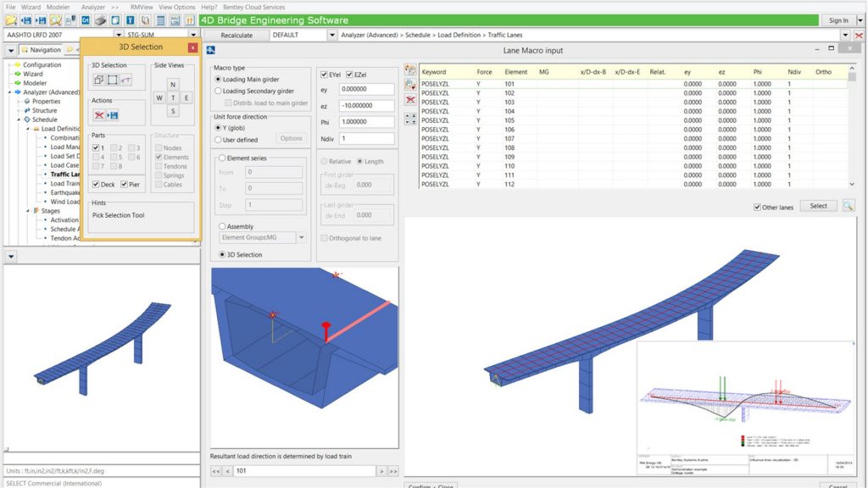868x488 pixels.
Task: Click the copy row icon beside lane table
Action: point(410,85)
